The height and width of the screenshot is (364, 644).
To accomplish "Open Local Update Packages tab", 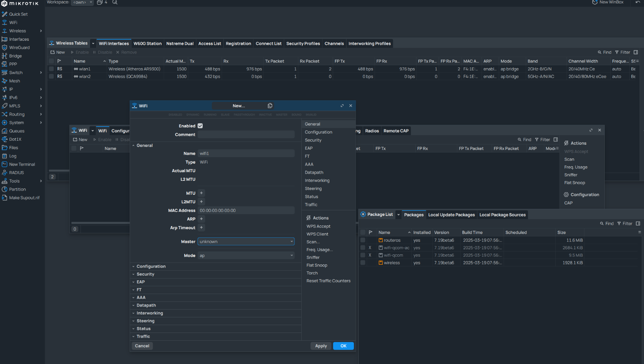I will [451, 215].
